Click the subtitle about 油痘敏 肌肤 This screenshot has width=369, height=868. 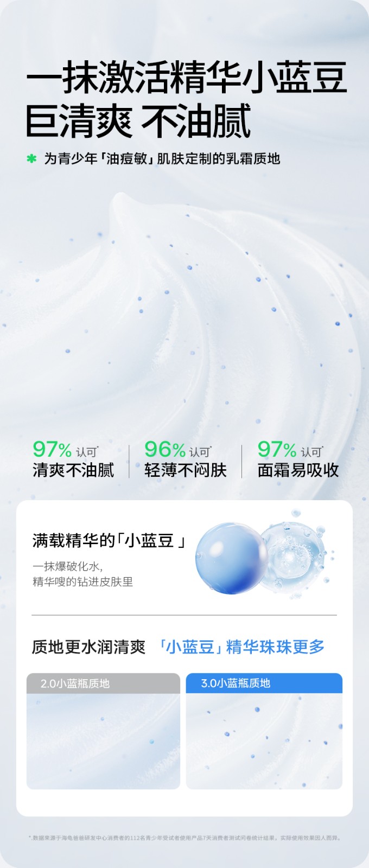click(x=162, y=158)
